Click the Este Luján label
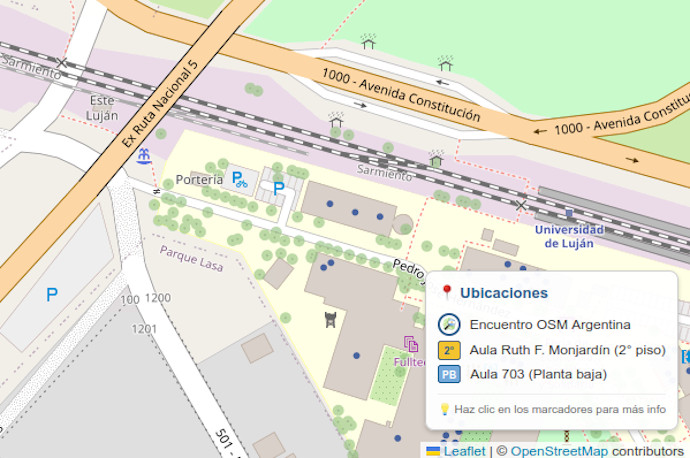Screen dimensions: 690x458 coord(102,108)
